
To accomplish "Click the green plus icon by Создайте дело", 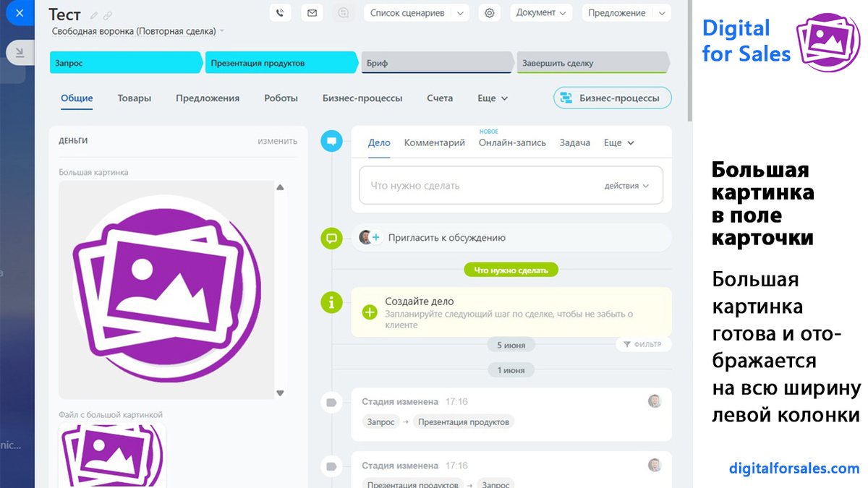I will click(x=370, y=312).
